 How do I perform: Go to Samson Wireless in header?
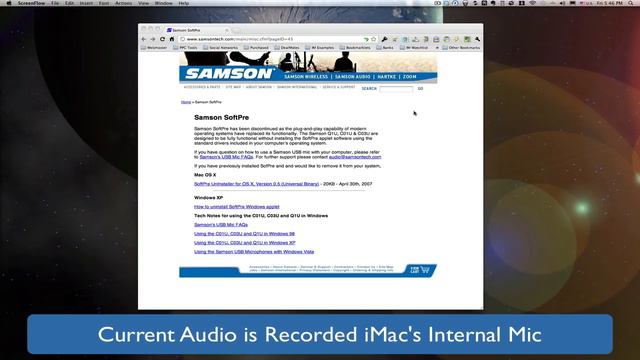306,77
